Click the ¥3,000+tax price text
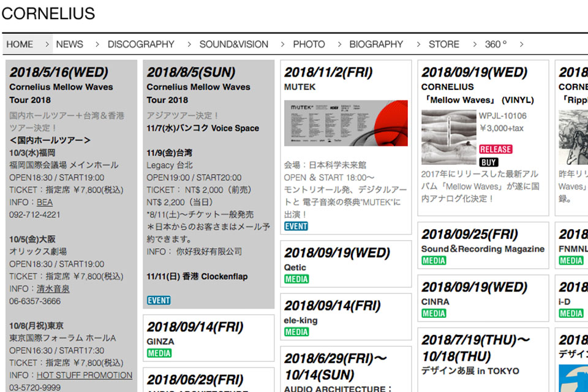The height and width of the screenshot is (392, 588). click(x=502, y=128)
